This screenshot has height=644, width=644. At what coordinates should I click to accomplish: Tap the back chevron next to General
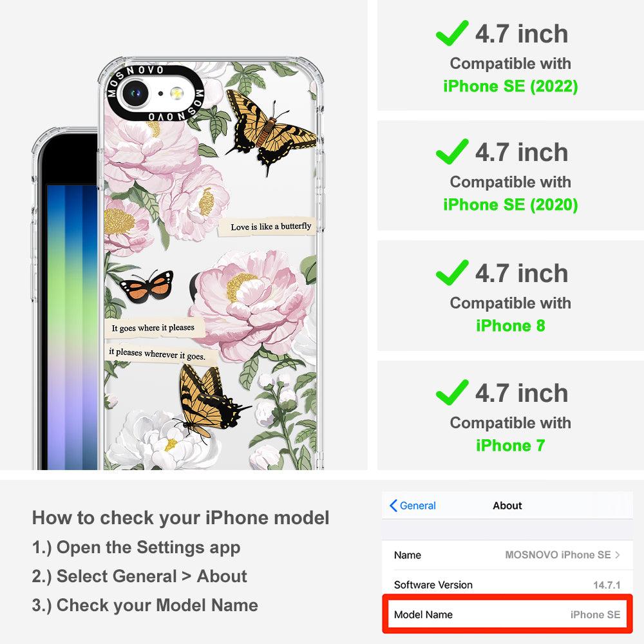click(x=393, y=506)
